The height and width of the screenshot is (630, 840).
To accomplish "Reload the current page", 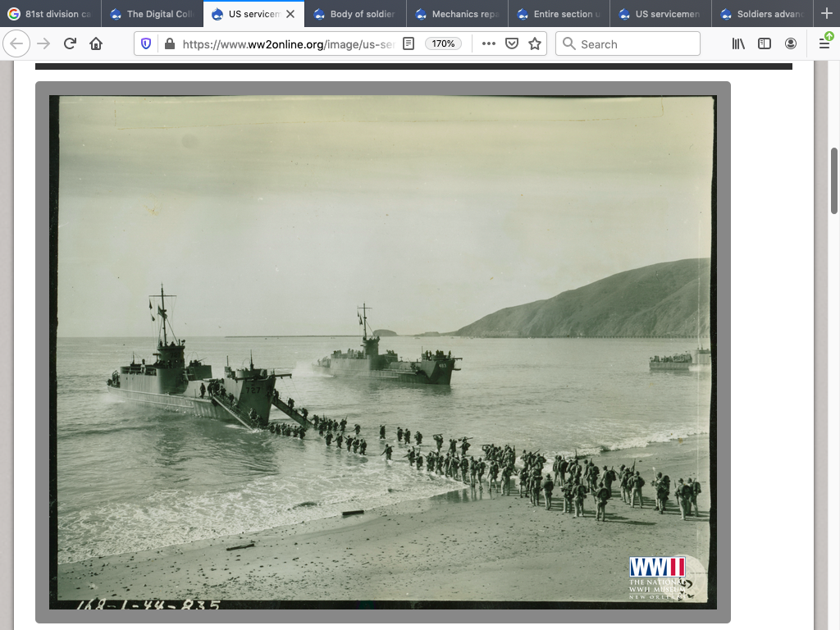I will click(x=70, y=43).
